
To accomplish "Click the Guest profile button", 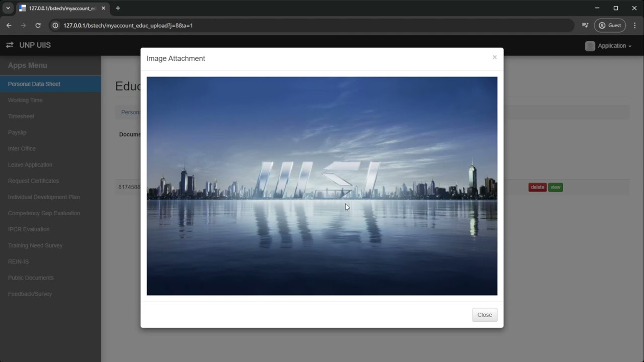I will point(610,25).
